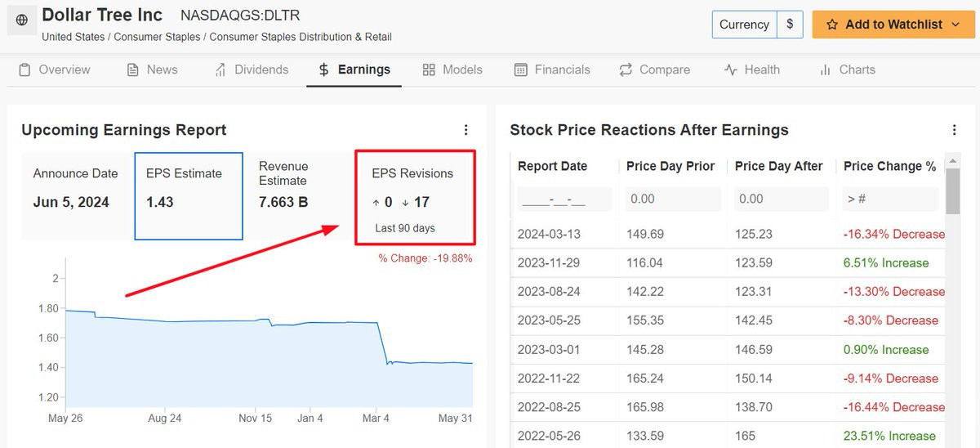The image size is (980, 448).
Task: Click the 2022-05-26 report date row
Action: click(x=727, y=435)
